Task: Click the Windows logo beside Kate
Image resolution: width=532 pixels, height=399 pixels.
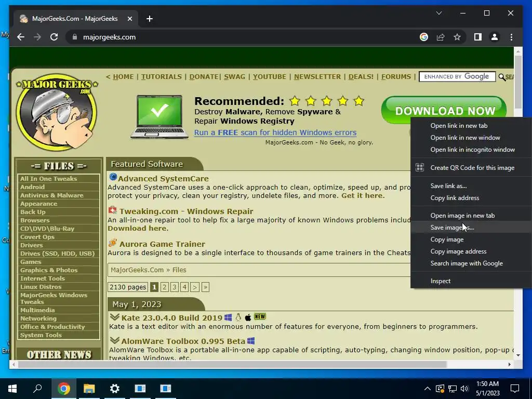Action: pos(228,317)
